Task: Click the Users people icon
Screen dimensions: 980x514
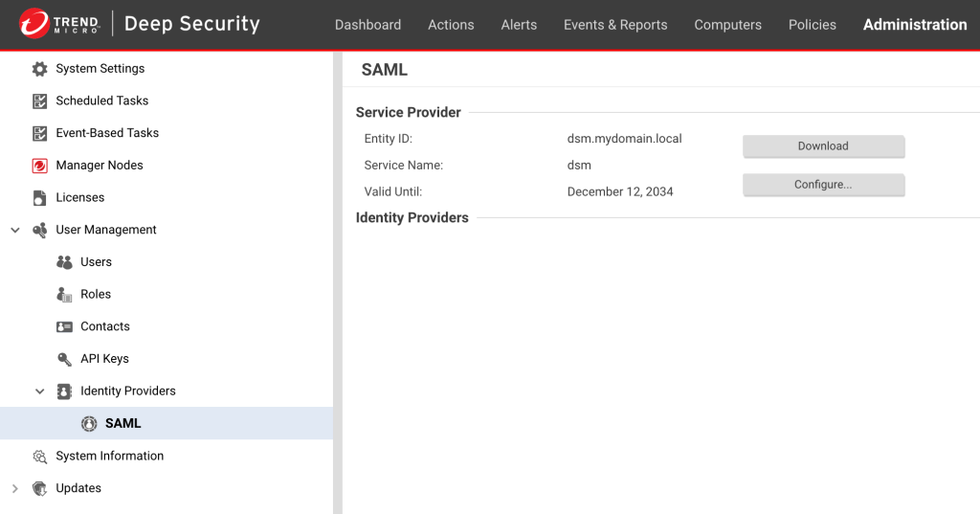Action: pos(64,262)
